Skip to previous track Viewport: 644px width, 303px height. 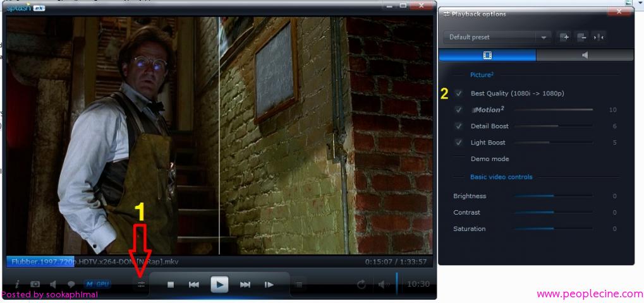point(194,285)
